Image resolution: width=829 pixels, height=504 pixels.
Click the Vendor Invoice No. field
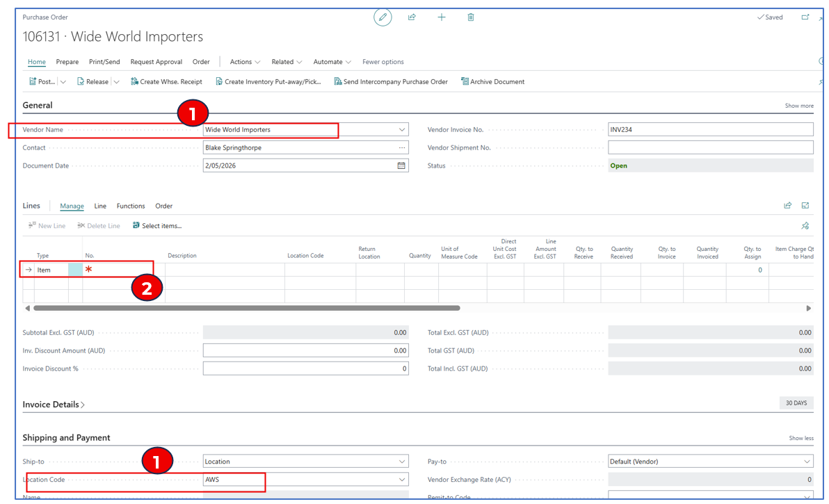click(x=709, y=130)
